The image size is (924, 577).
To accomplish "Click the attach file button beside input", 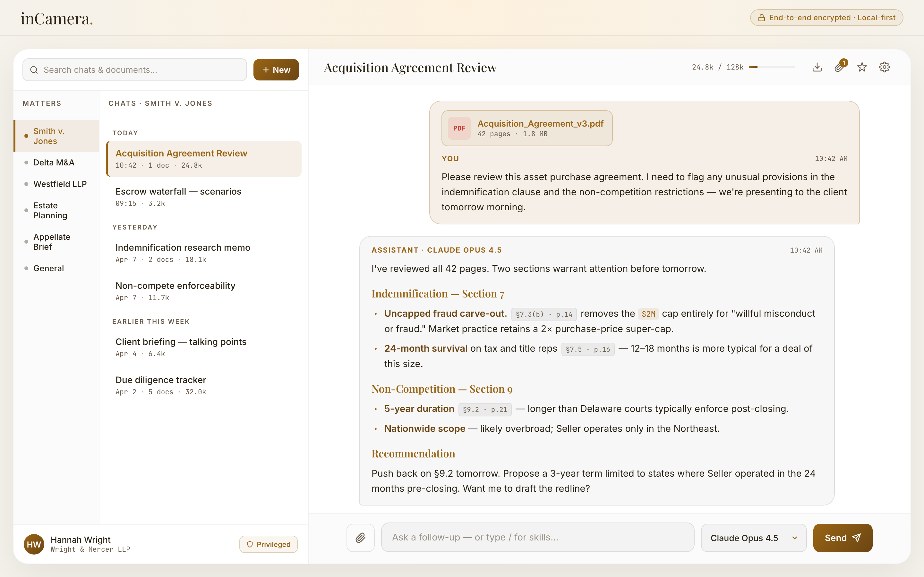I will click(360, 537).
